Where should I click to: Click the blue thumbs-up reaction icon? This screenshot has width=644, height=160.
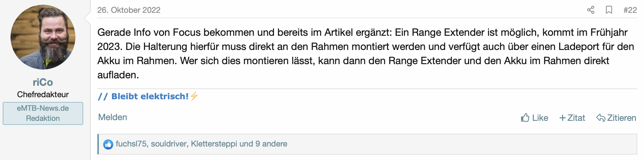[x=108, y=144]
